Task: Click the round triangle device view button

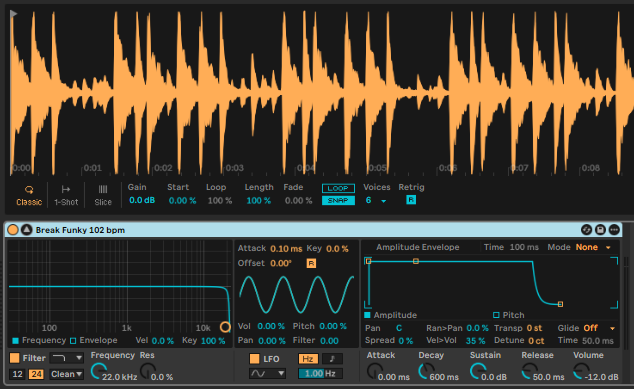Action: [27, 230]
